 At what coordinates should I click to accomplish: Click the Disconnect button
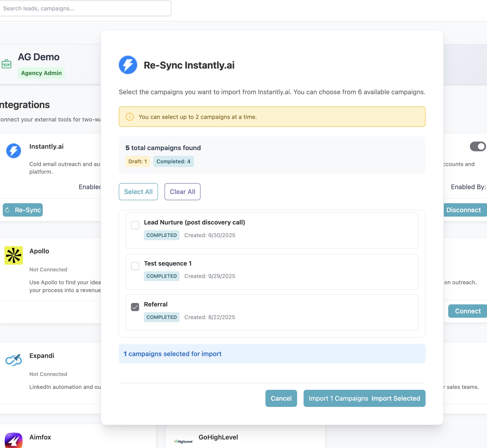(x=465, y=210)
